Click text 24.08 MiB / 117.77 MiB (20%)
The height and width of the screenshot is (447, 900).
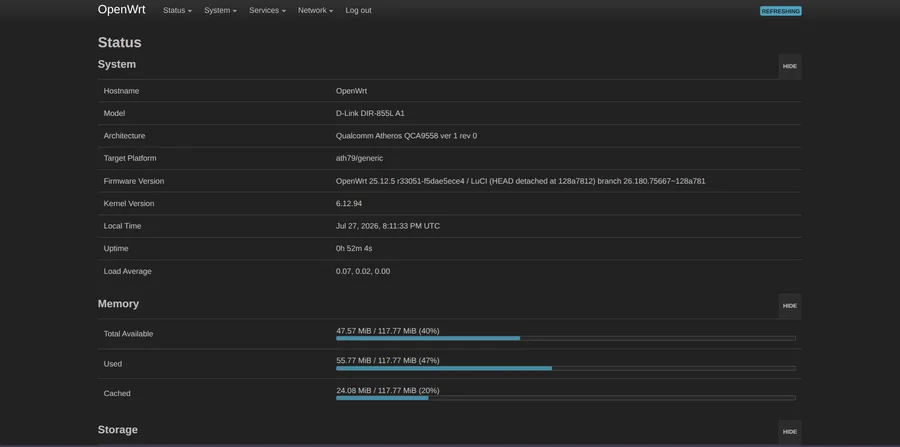pos(388,390)
